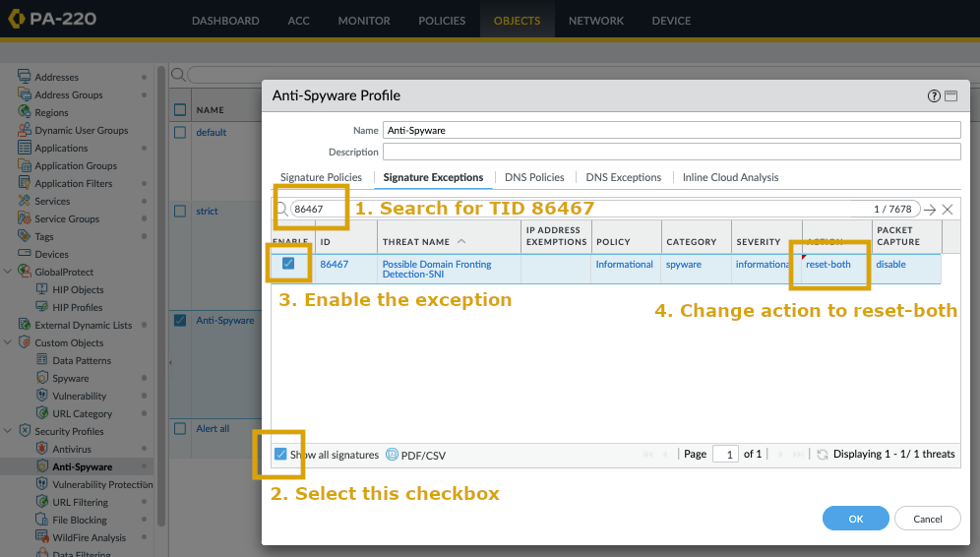Open the POLICIES top menu tab
This screenshot has height=557, width=980.
click(x=442, y=21)
